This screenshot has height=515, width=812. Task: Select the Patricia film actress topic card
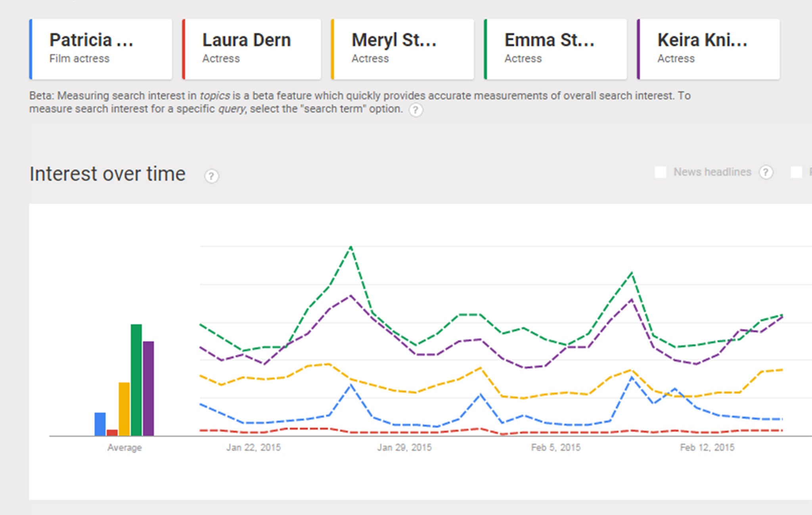click(101, 49)
